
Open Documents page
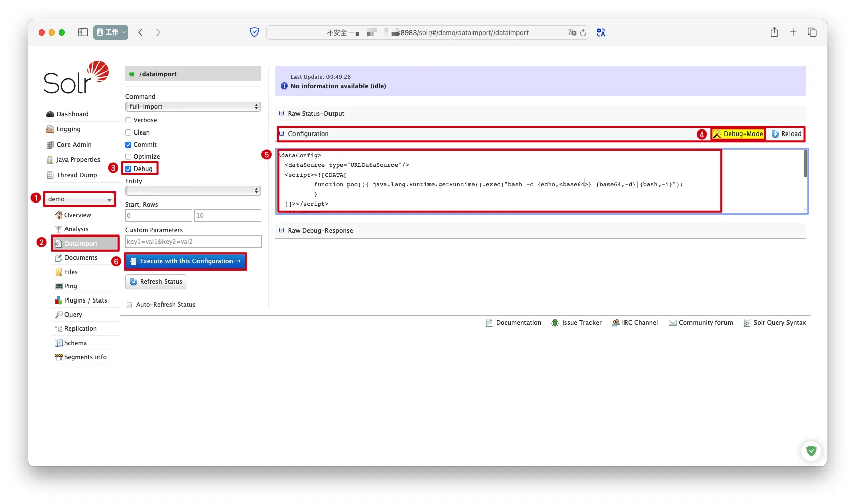[x=81, y=258]
